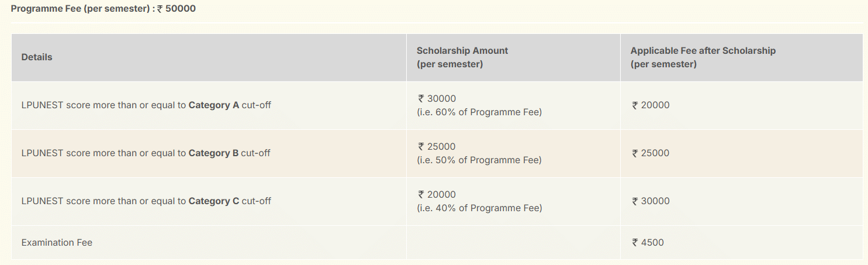The height and width of the screenshot is (265, 868).
Task: Select the bold Category A text
Action: [x=213, y=105]
